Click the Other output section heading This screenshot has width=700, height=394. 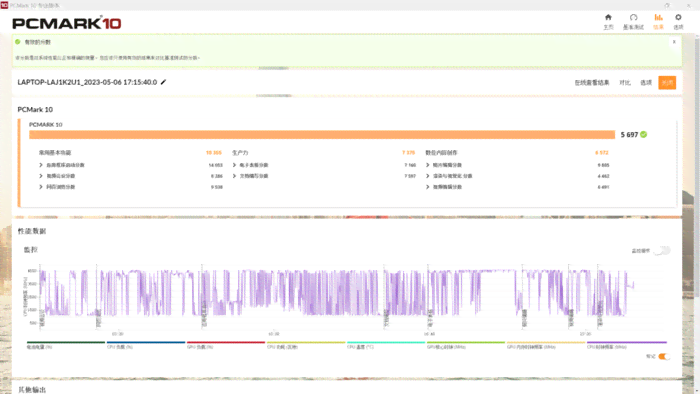[32, 390]
